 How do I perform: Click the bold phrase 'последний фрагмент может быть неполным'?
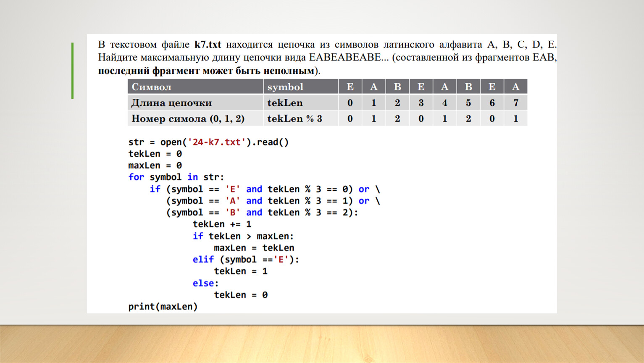[206, 71]
